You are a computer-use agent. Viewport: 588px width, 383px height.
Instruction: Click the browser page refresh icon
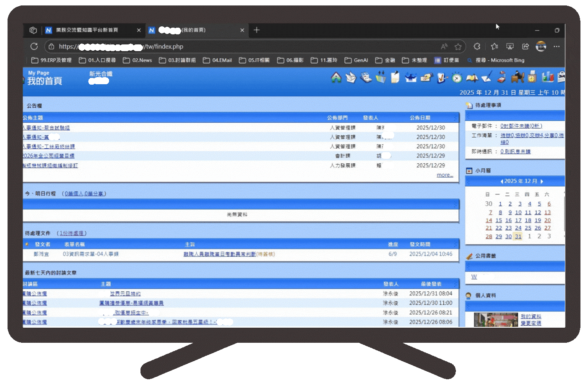tap(34, 47)
